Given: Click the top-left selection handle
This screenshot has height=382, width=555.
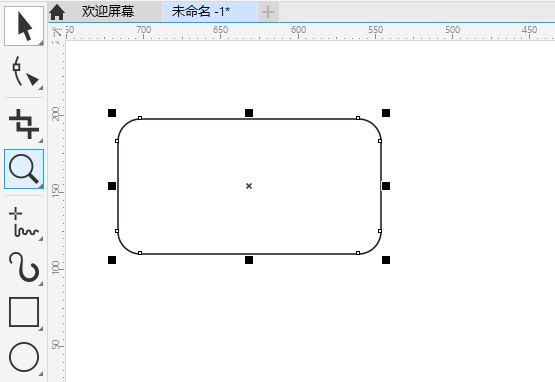Looking at the screenshot, I should click(x=112, y=113).
